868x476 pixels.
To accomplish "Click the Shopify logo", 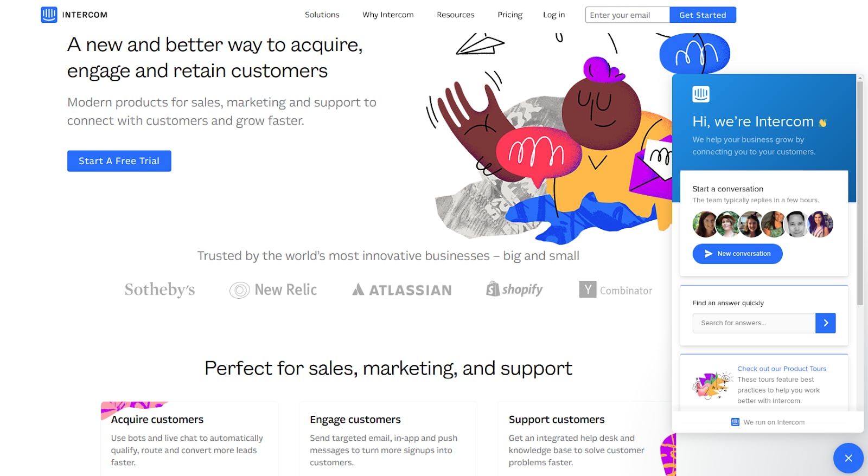I will coord(514,290).
